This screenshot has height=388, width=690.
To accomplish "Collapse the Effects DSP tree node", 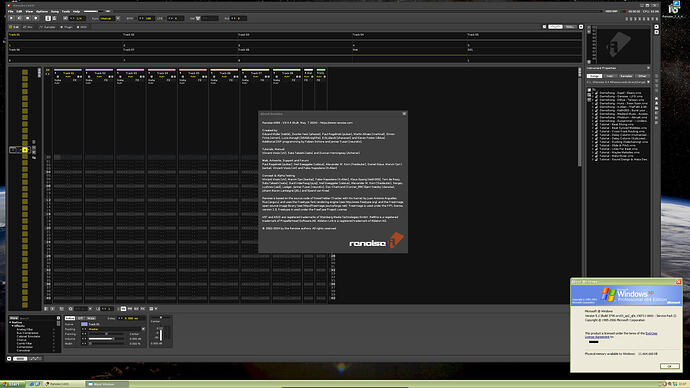I will click(13, 326).
